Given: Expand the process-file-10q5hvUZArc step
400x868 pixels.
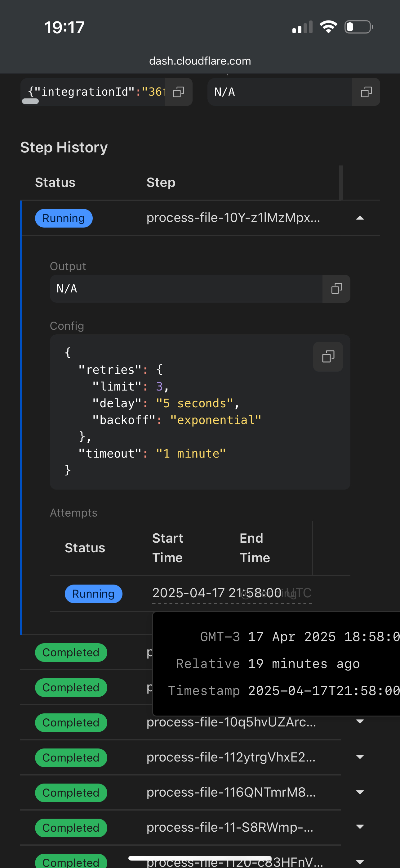Looking at the screenshot, I should point(360,721).
